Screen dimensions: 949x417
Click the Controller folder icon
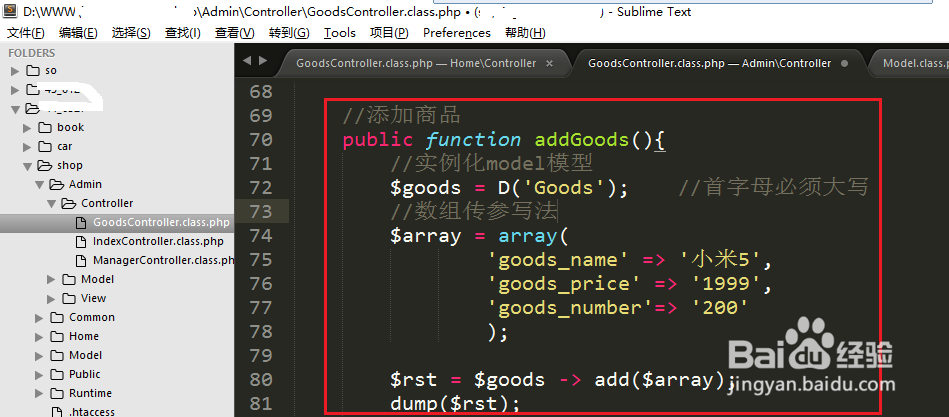click(x=70, y=203)
